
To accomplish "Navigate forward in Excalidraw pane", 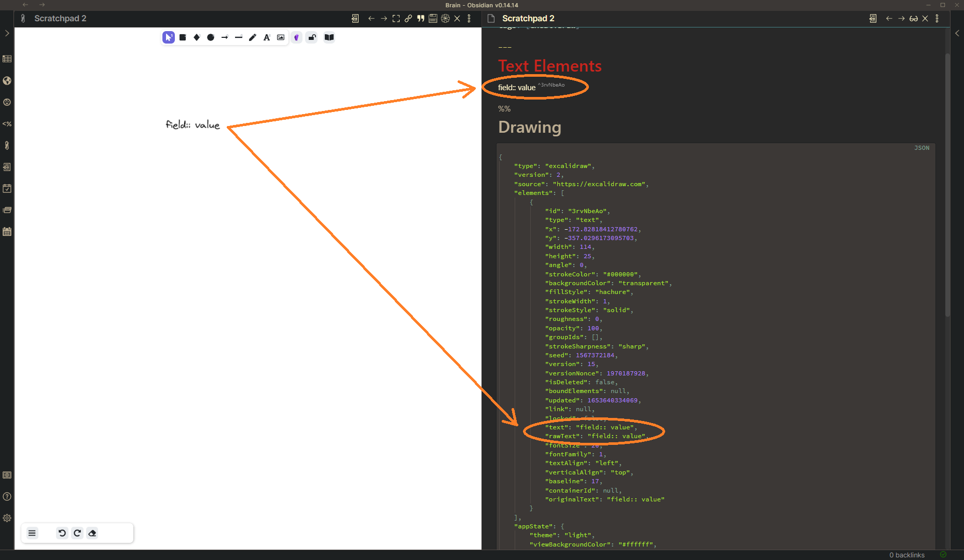I will coord(384,18).
